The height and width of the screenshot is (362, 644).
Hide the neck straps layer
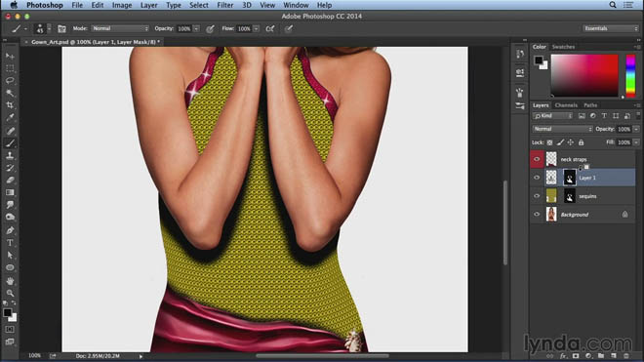(x=537, y=159)
